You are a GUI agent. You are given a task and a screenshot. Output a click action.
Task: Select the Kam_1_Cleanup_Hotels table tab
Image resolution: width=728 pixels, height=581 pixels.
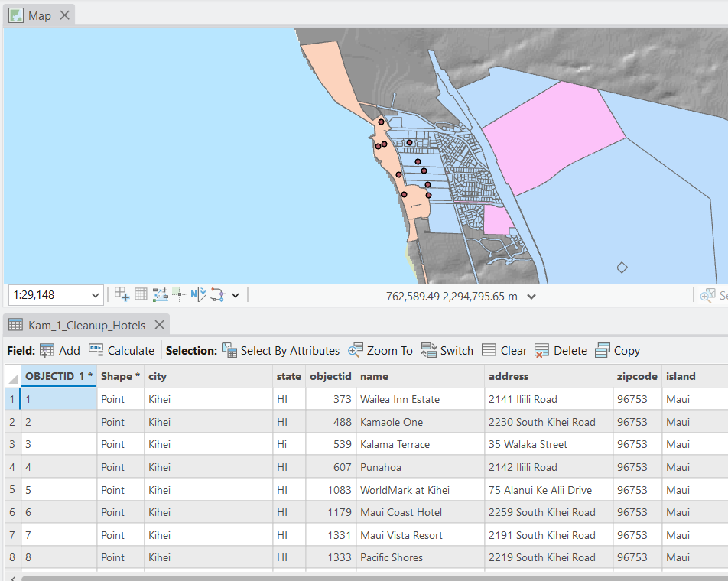(x=87, y=326)
